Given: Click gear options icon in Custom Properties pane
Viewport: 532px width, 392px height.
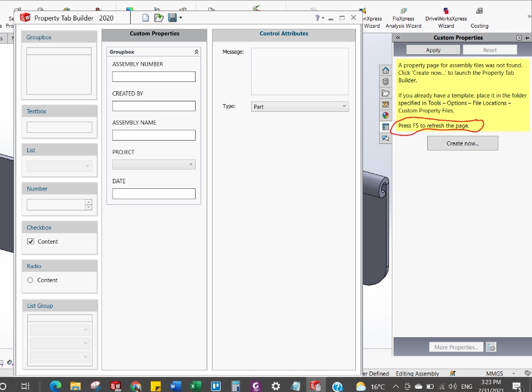Looking at the screenshot, I should click(x=519, y=38).
